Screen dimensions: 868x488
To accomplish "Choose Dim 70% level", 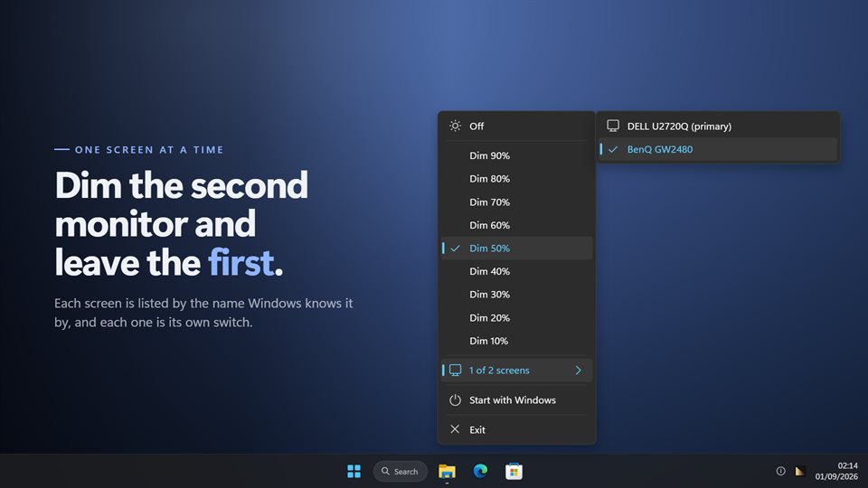I will pyautogui.click(x=516, y=202).
